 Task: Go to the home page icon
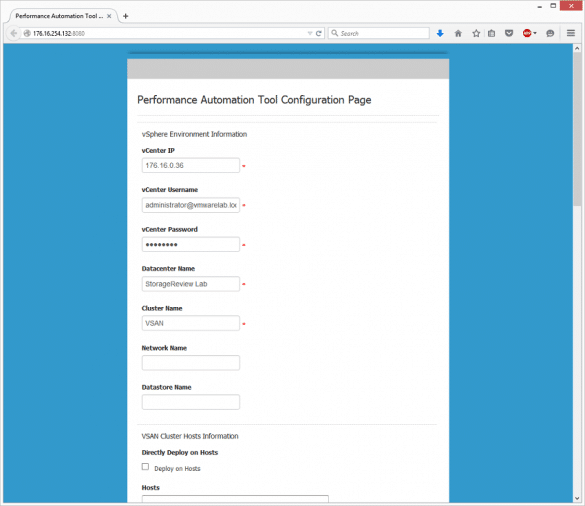458,33
